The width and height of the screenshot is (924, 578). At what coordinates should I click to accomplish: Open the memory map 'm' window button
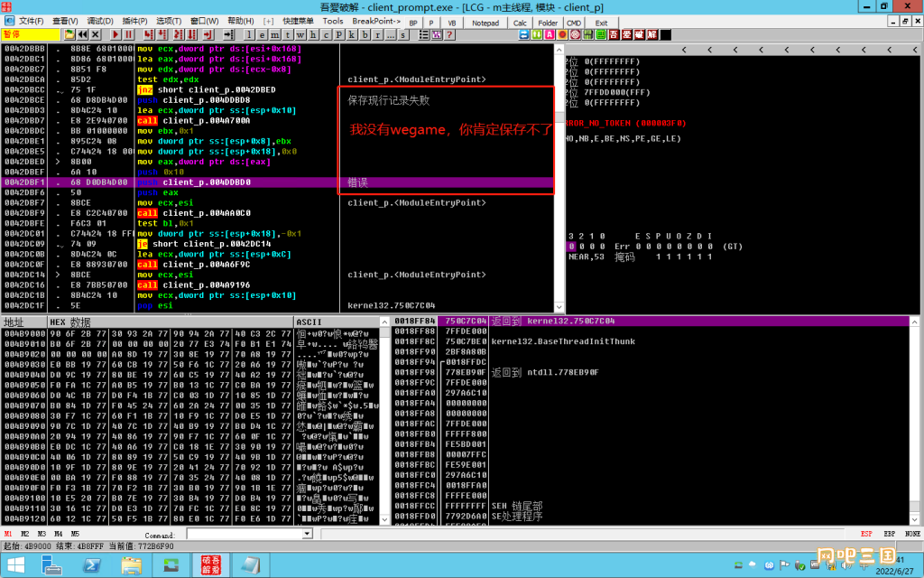[274, 35]
